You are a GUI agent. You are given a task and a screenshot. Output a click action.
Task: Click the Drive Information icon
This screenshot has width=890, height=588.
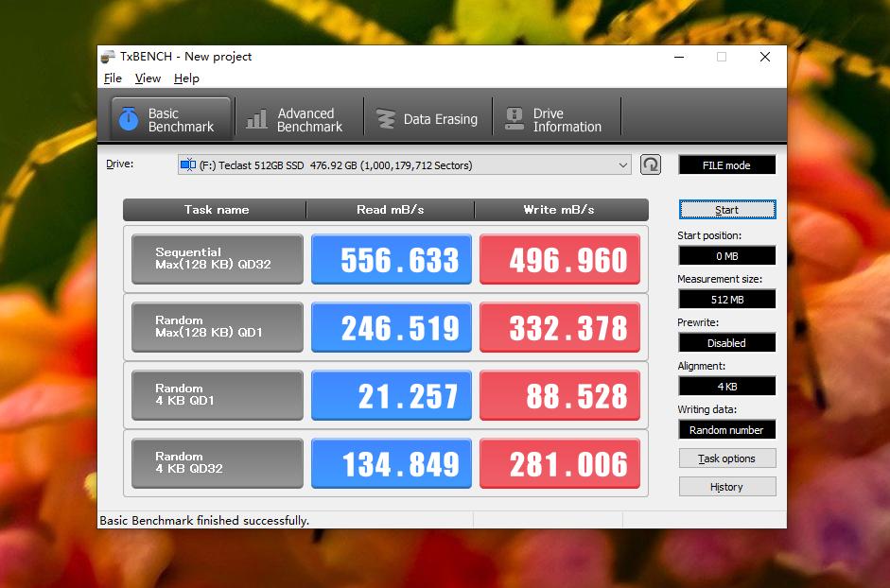(514, 119)
